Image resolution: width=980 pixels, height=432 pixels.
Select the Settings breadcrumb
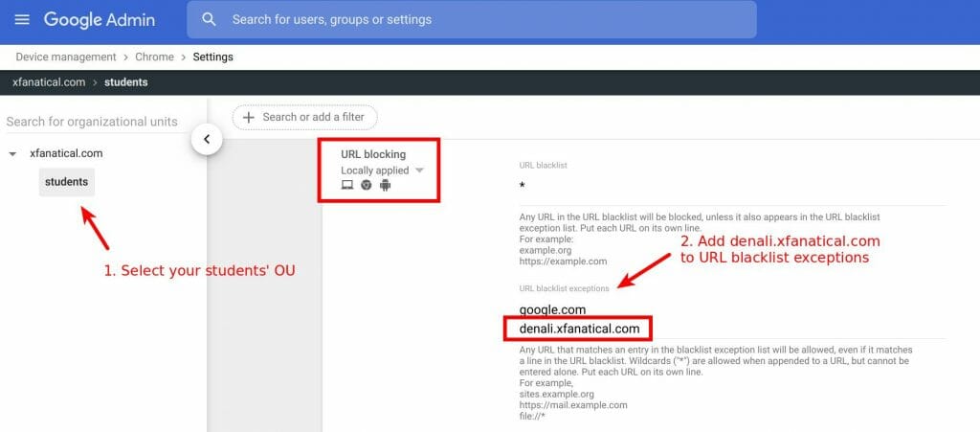pos(212,57)
